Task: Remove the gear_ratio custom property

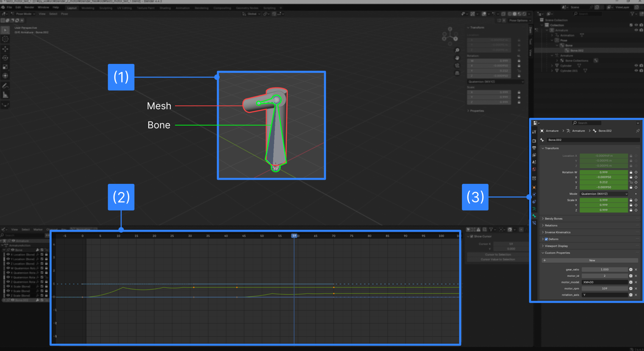Action: pos(636,270)
